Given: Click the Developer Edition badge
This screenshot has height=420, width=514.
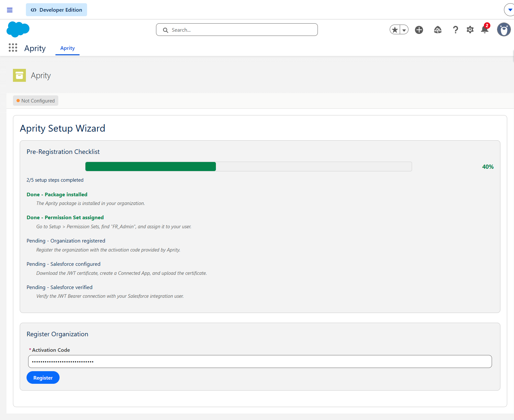Looking at the screenshot, I should (56, 10).
